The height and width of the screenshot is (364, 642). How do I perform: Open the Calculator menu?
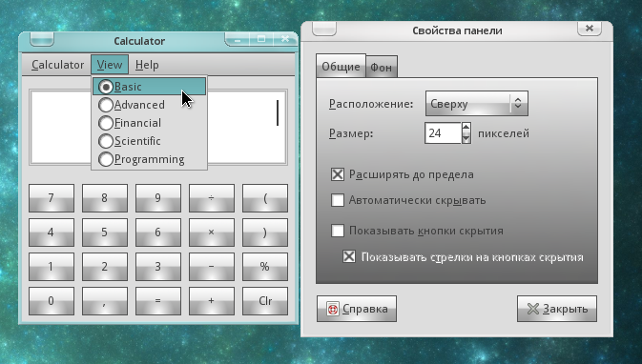click(x=58, y=65)
